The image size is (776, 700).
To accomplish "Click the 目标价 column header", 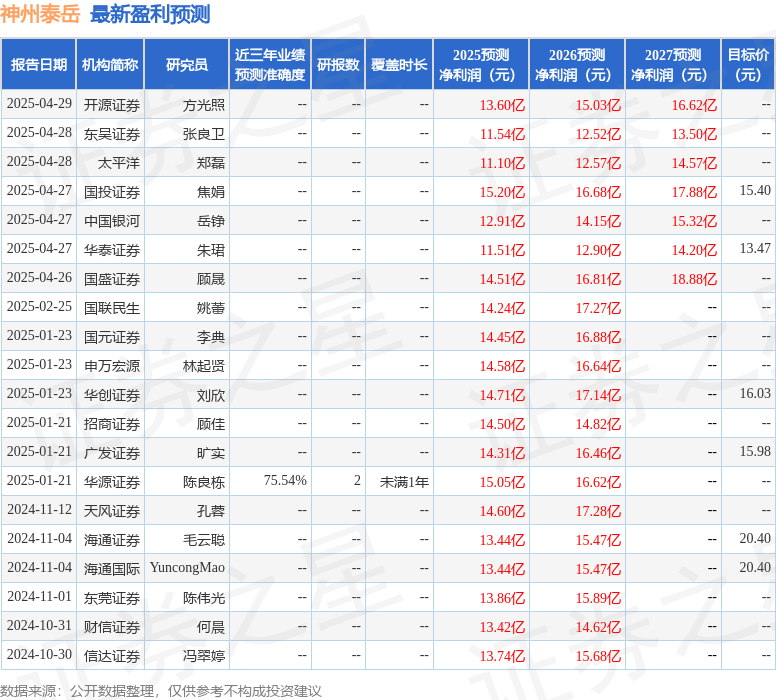I will pos(748,65).
